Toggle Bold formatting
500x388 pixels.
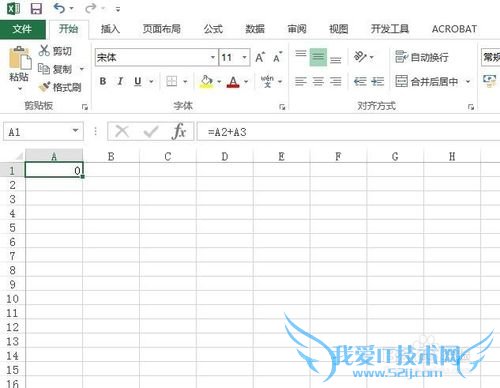click(103, 81)
